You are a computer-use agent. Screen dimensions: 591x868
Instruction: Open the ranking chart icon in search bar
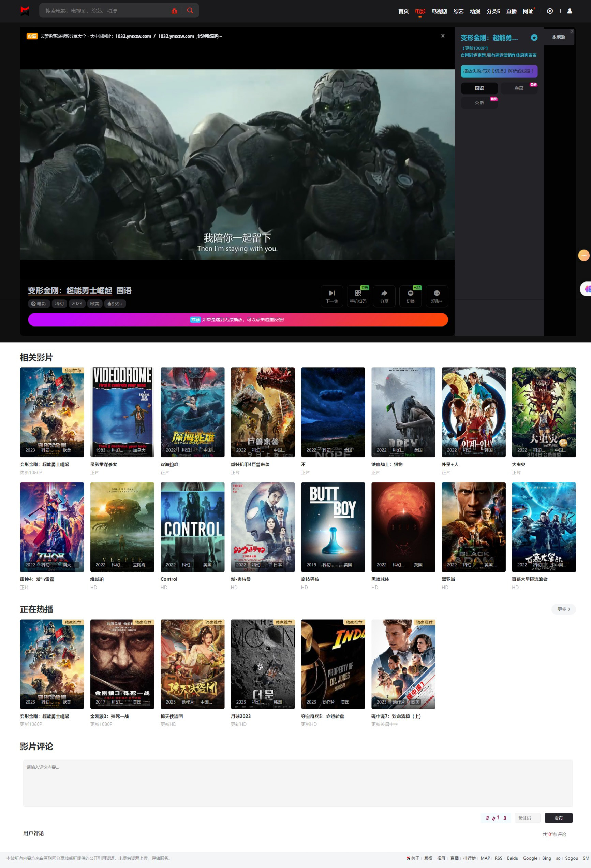[x=174, y=11]
